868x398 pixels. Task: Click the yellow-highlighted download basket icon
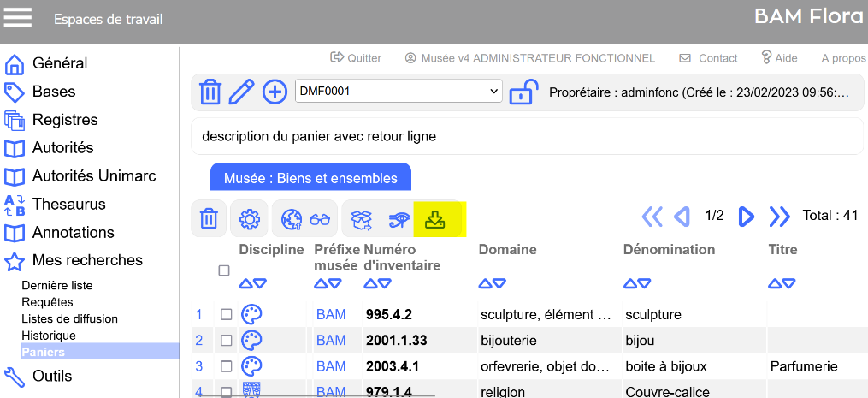[x=436, y=220]
